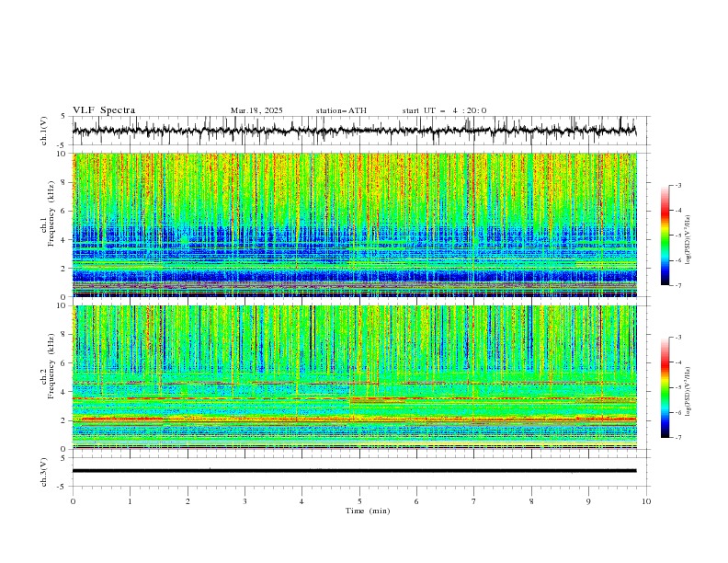Click the 'Time (min)' axis title
Screen dimensions: 728x563
[x=368, y=511]
